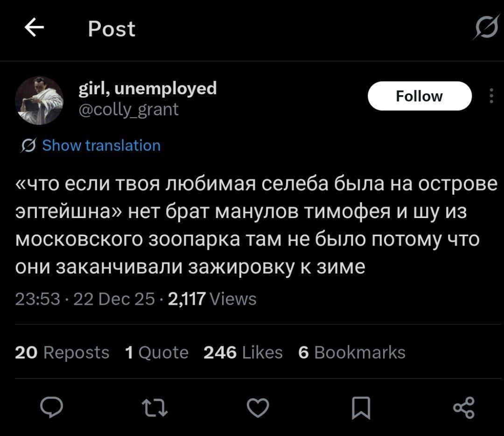Image resolution: width=504 pixels, height=436 pixels.
Task: Tap the translation icon beside Show translation
Action: (28, 146)
